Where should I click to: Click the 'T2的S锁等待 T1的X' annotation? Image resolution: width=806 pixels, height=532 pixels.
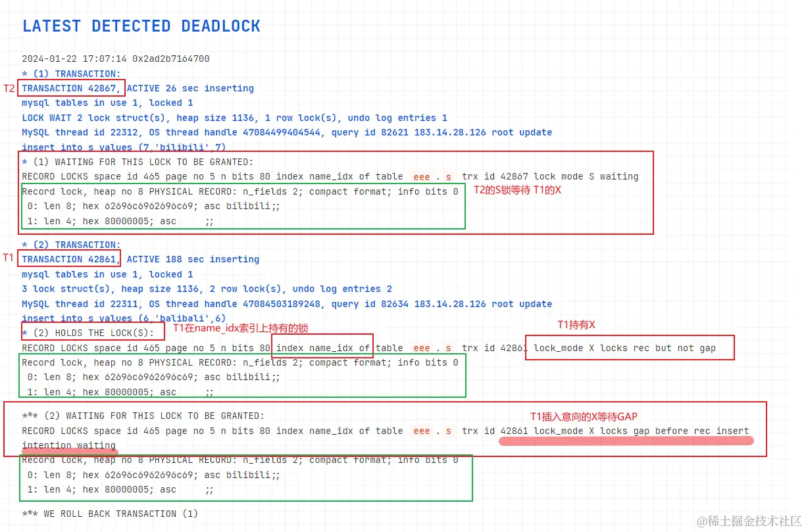(517, 190)
